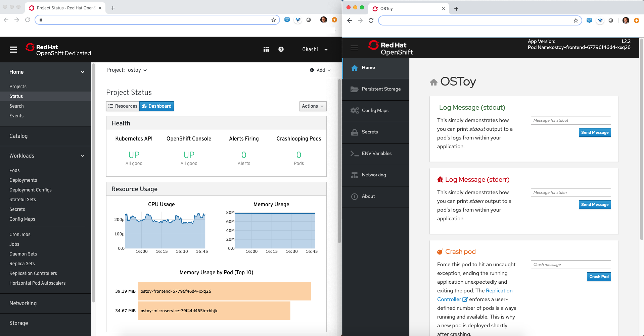Click the Message for stderr input field

[571, 192]
